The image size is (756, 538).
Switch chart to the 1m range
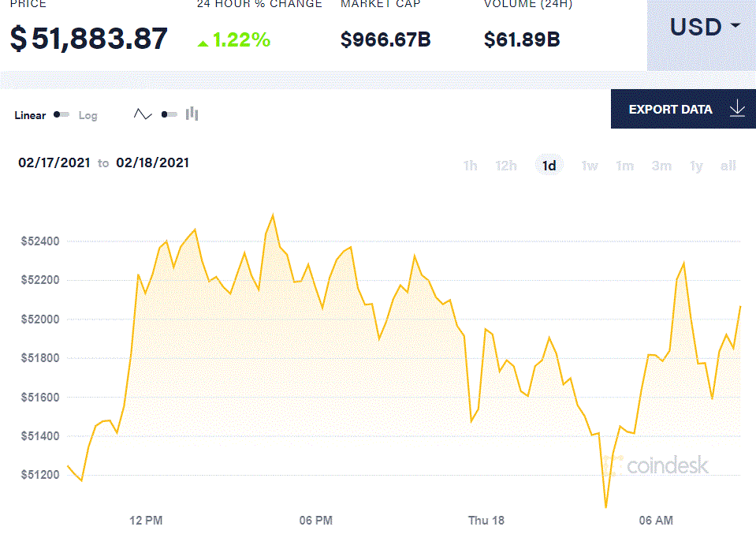pyautogui.click(x=624, y=166)
